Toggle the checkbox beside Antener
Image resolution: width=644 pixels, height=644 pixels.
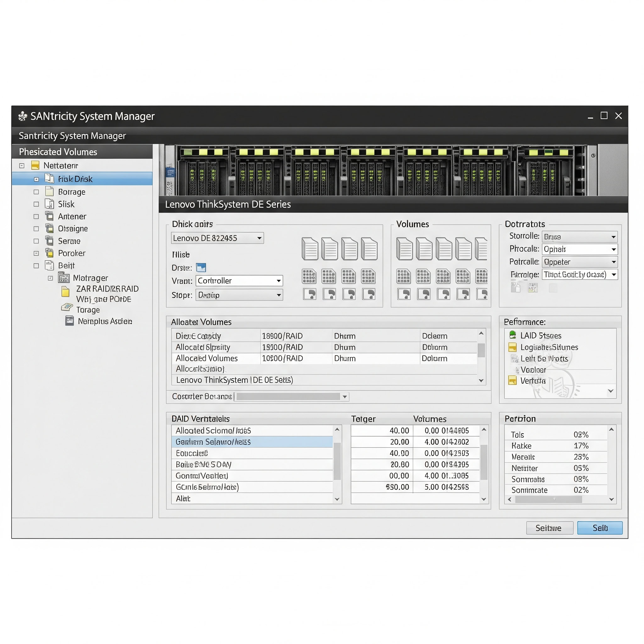[x=36, y=216]
